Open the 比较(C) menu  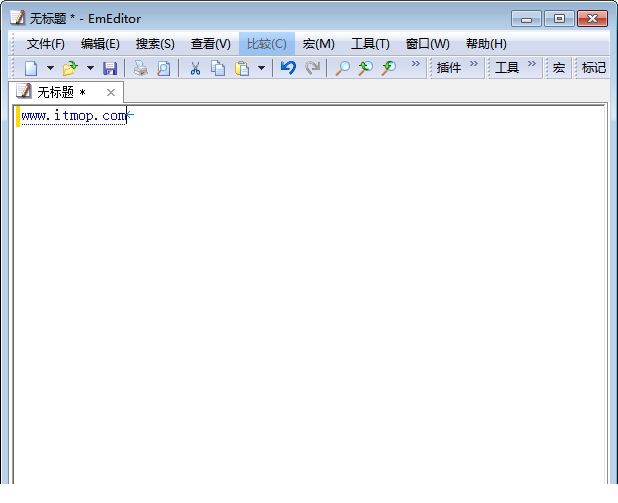pos(267,44)
